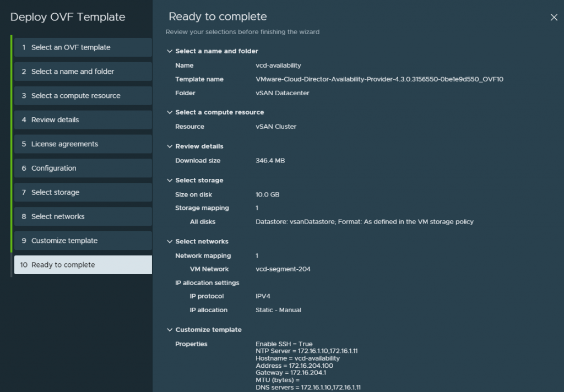Click the NTP Server property line
The width and height of the screenshot is (564, 392).
306,351
